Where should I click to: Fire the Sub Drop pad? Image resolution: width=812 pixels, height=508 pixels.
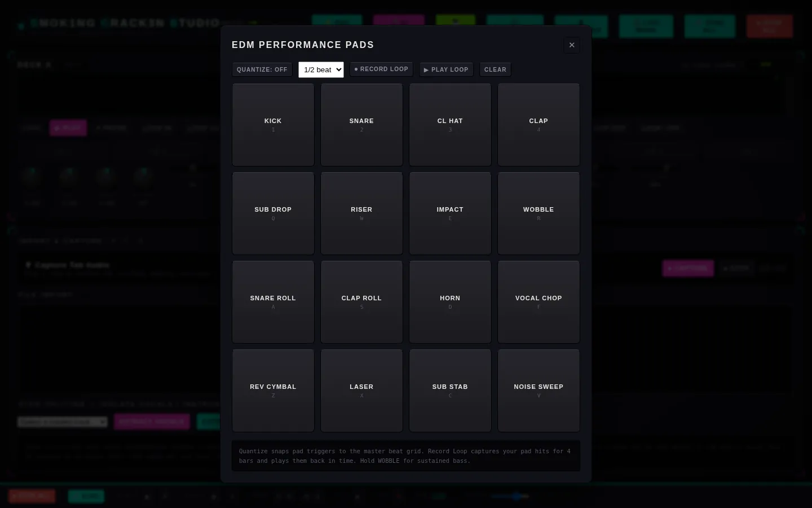[x=273, y=213]
